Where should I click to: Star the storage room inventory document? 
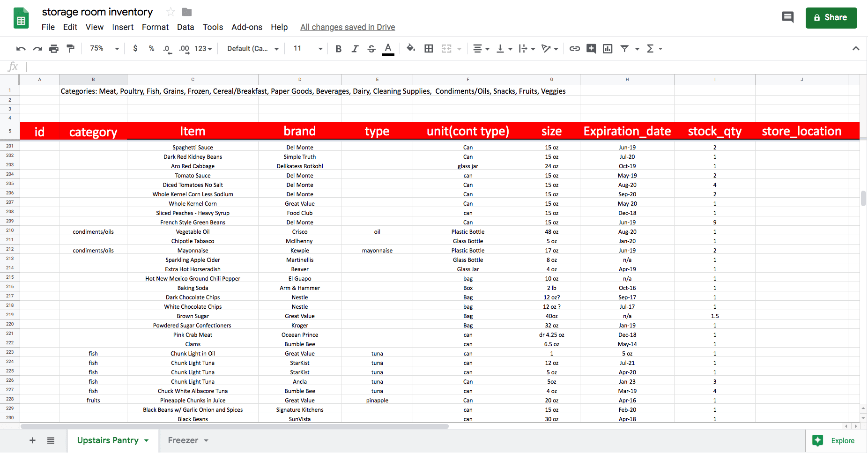click(171, 12)
